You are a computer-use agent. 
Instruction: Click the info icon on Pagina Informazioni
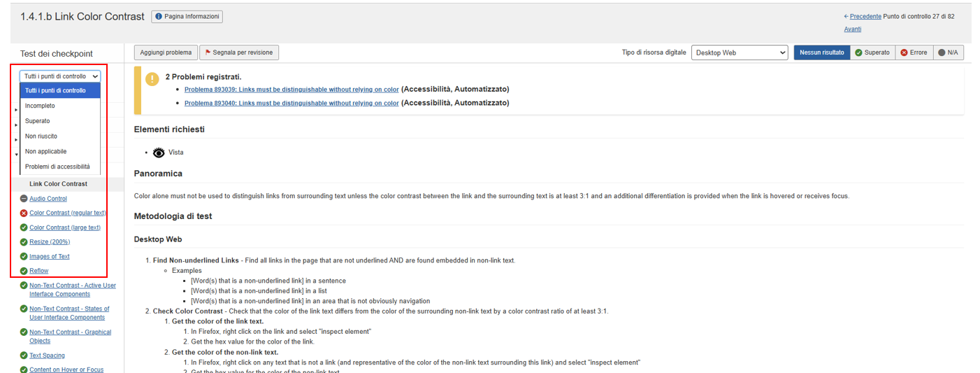tap(159, 16)
